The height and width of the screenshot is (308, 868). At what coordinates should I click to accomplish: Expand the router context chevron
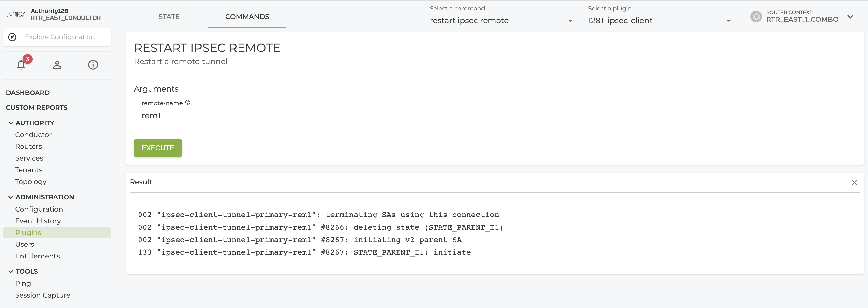[x=850, y=17]
